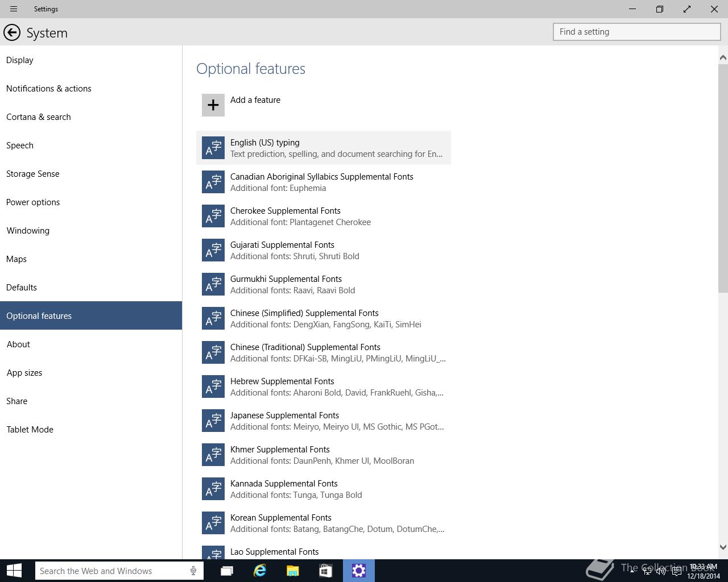This screenshot has width=728, height=582.
Task: Select Lao Supplemental Fonts entry
Action: pos(324,550)
